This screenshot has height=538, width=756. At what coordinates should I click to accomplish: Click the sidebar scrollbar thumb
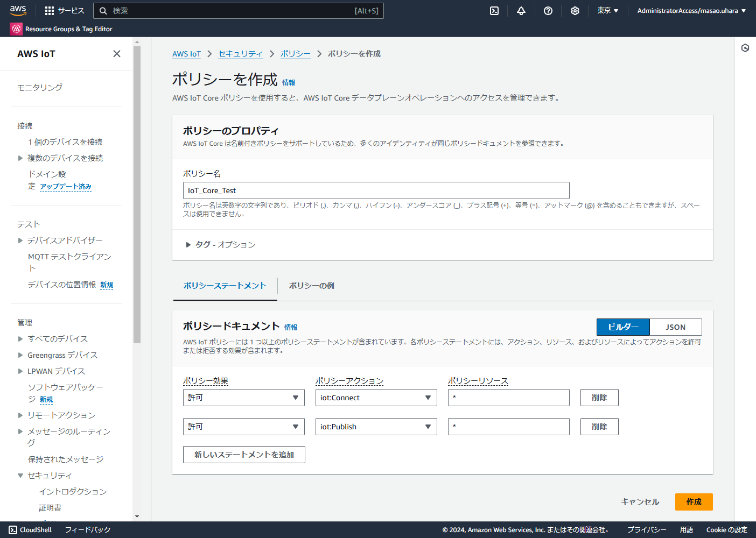pos(137,194)
